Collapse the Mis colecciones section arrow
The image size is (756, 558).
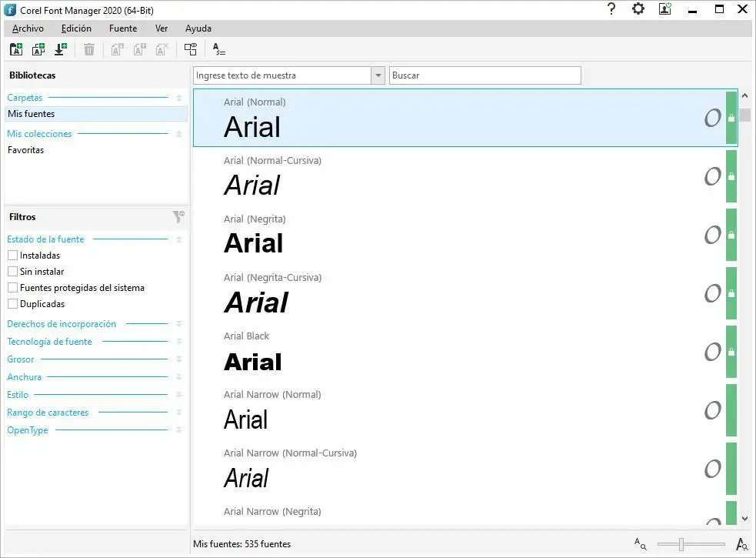[x=179, y=134]
